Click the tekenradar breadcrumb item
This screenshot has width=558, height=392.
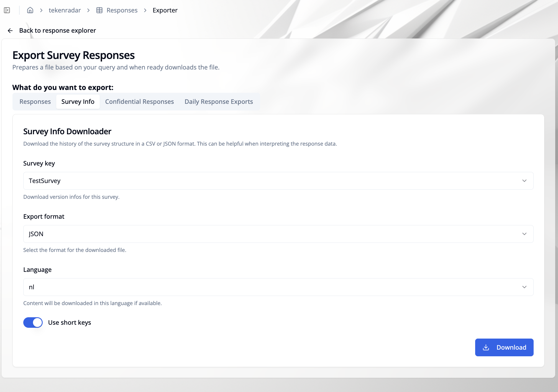[x=65, y=10]
